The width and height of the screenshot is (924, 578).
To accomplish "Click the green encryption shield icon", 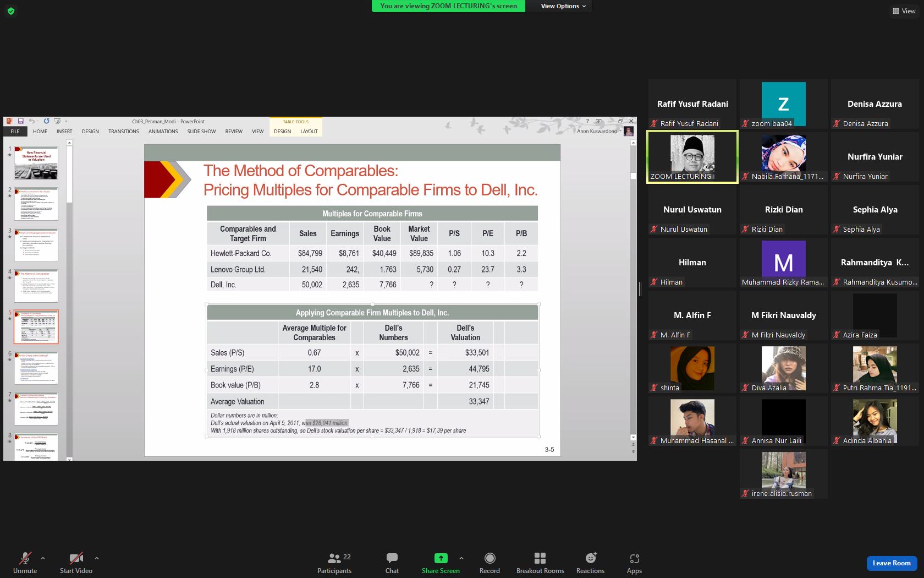I will point(11,11).
